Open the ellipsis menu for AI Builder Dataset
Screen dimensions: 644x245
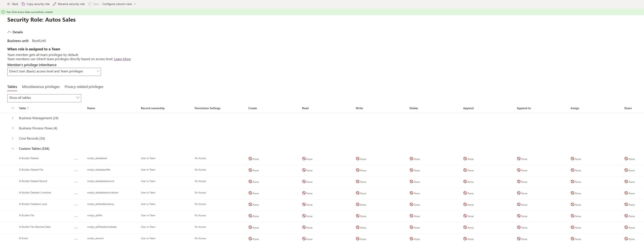coord(76,159)
